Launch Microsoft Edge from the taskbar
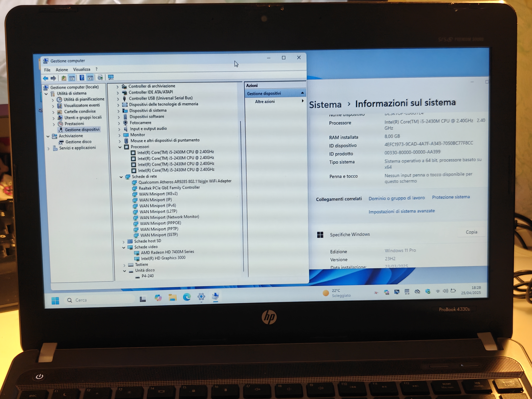The image size is (532, 399). tap(187, 297)
